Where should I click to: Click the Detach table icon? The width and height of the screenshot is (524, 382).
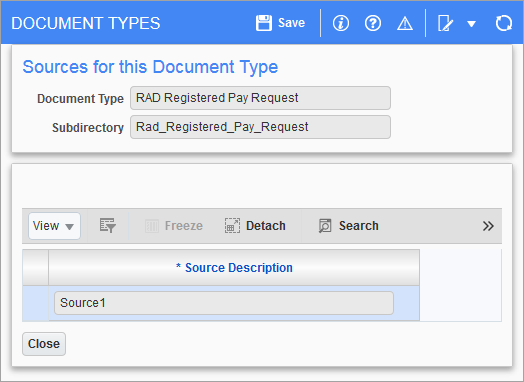[232, 226]
